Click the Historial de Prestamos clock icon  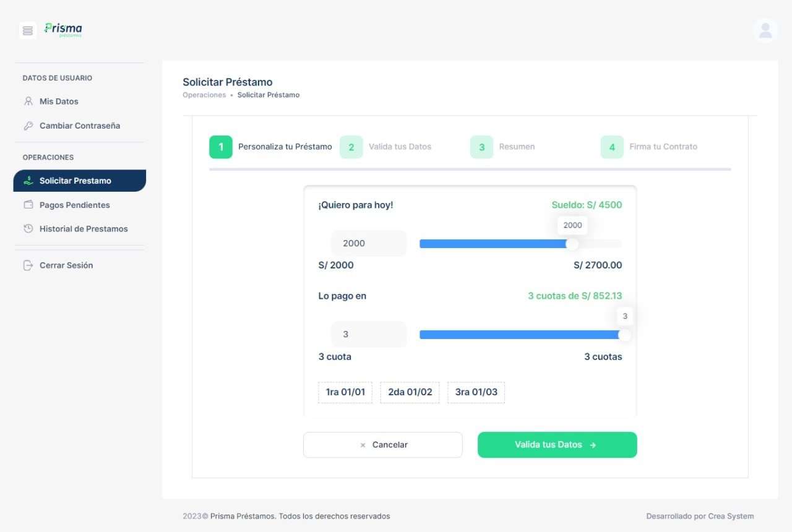(x=28, y=229)
